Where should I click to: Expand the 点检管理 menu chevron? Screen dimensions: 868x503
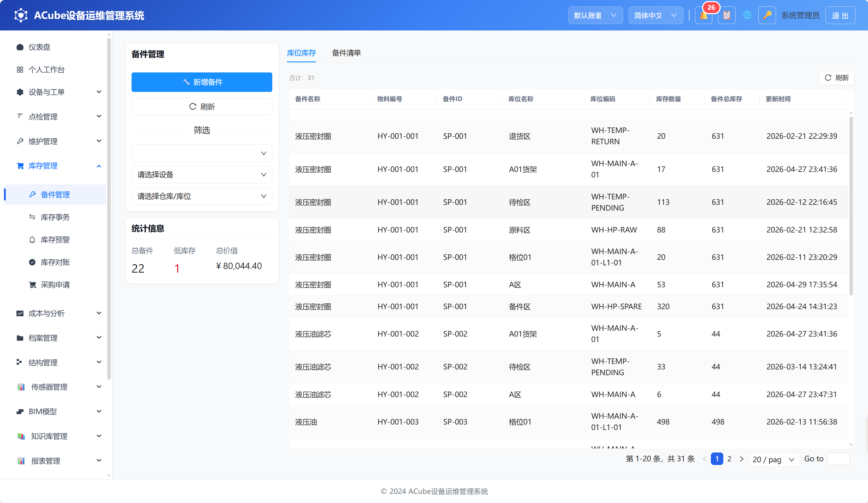point(99,116)
